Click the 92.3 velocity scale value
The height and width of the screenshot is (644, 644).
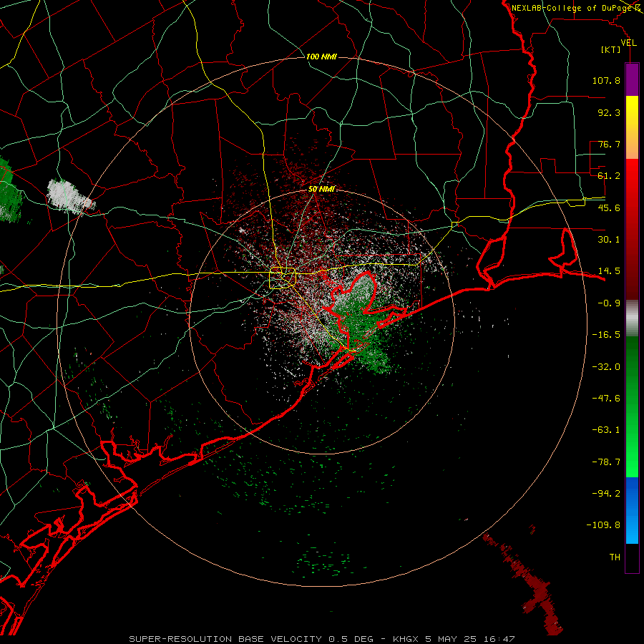coord(609,112)
